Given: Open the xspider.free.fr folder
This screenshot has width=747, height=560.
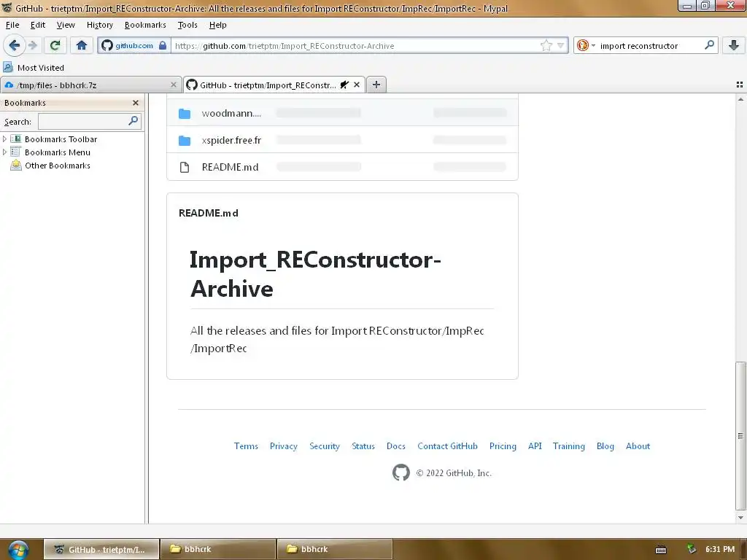Looking at the screenshot, I should click(231, 140).
